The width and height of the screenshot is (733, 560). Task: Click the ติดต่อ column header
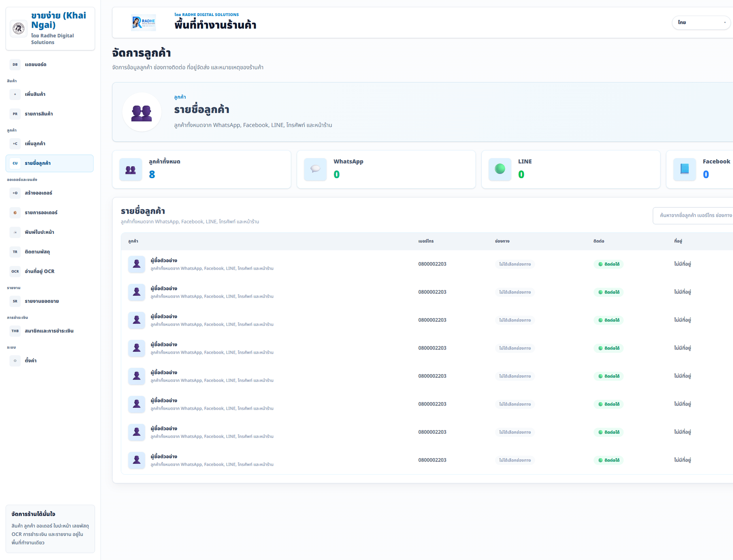coord(599,241)
